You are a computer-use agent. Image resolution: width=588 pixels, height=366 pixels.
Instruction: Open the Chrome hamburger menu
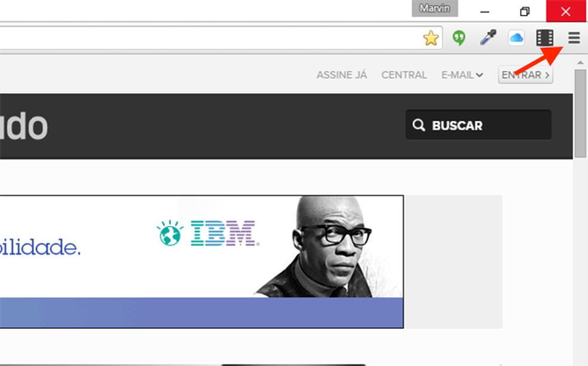(x=573, y=38)
